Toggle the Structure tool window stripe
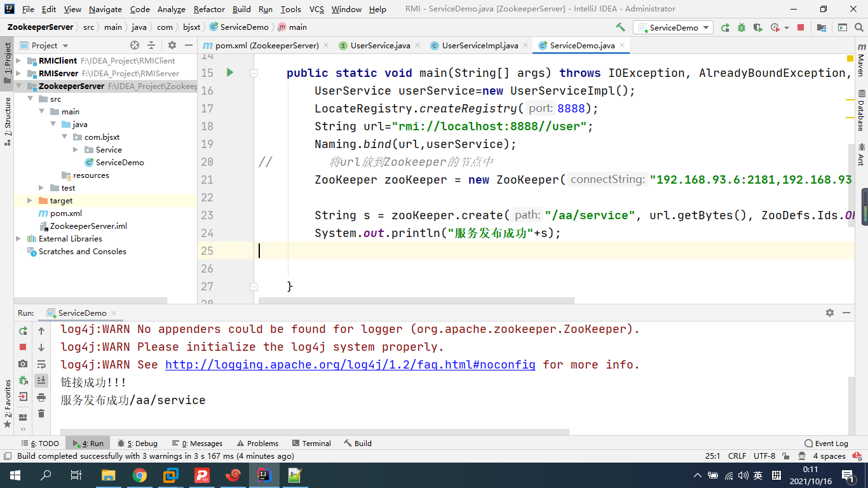This screenshot has height=488, width=868. [7, 121]
